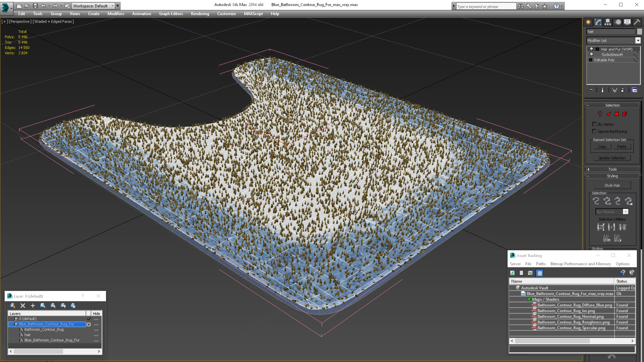Click the object color swatch beside hair name
644x362 pixels.
(x=639, y=31)
